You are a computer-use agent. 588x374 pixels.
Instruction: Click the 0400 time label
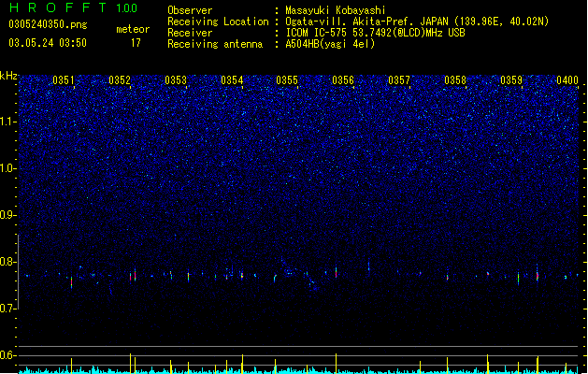(x=567, y=80)
